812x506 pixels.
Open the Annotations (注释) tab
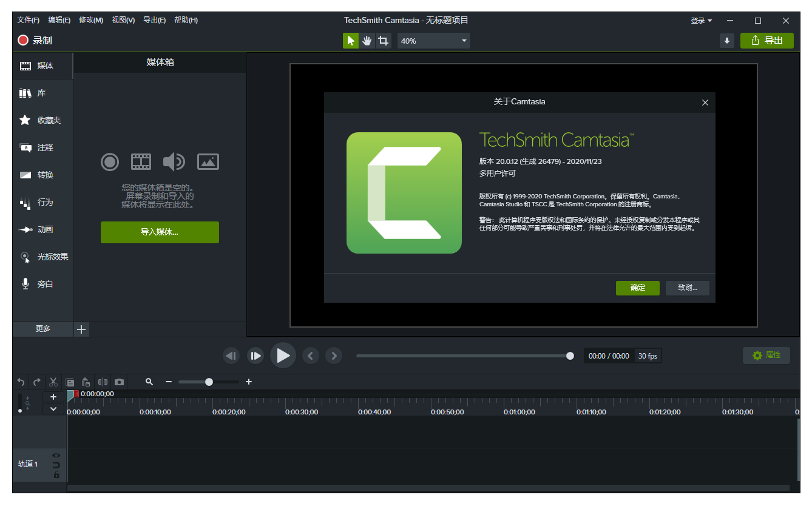click(43, 147)
